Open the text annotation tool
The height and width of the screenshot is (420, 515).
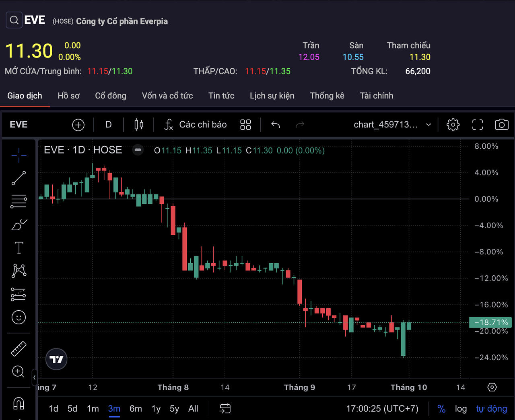pyautogui.click(x=19, y=248)
